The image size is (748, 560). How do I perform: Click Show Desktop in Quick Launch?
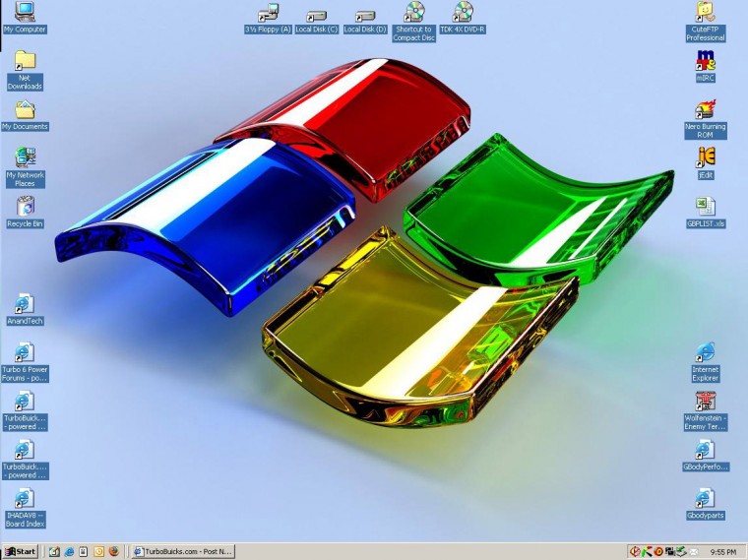54,552
